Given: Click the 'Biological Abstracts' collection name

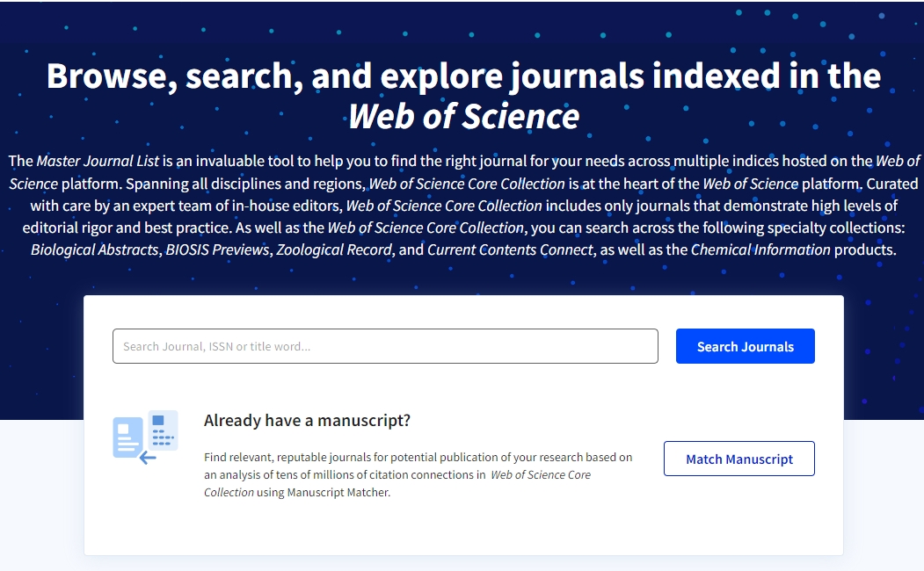Looking at the screenshot, I should pos(94,249).
